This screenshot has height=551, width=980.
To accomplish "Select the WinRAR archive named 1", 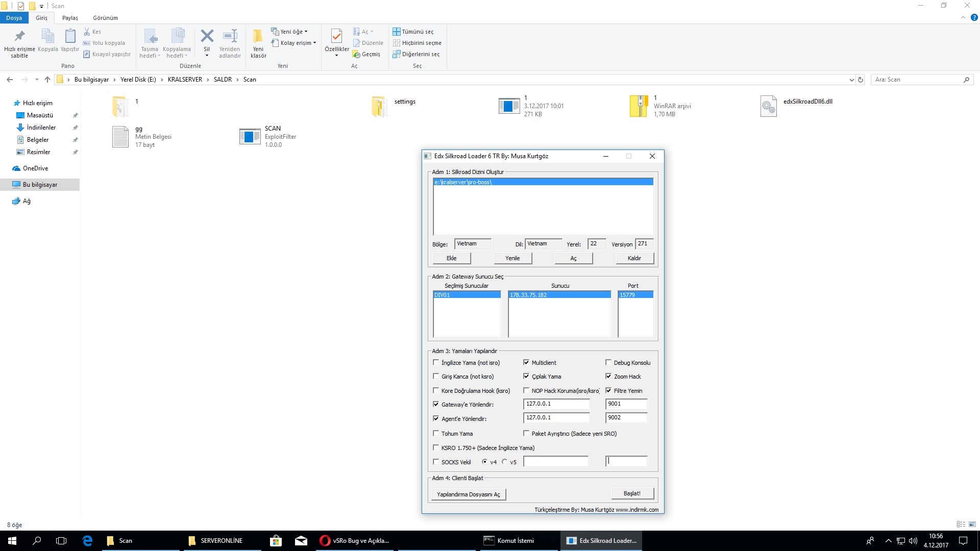I will click(639, 106).
